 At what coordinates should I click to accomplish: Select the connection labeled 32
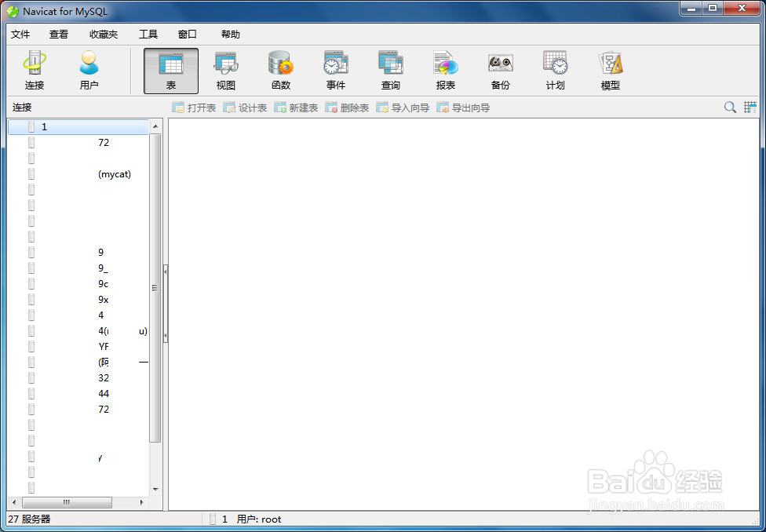tap(78, 377)
